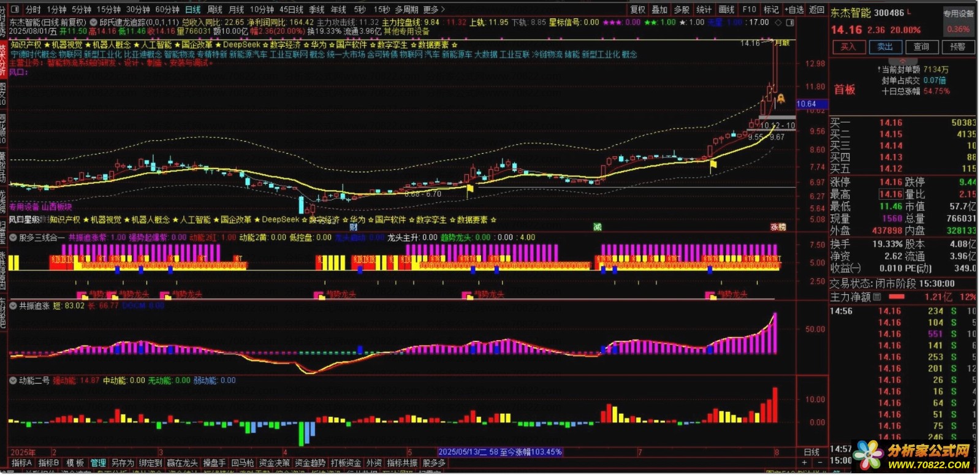Expand more periods with 更多 arrow

(434, 9)
